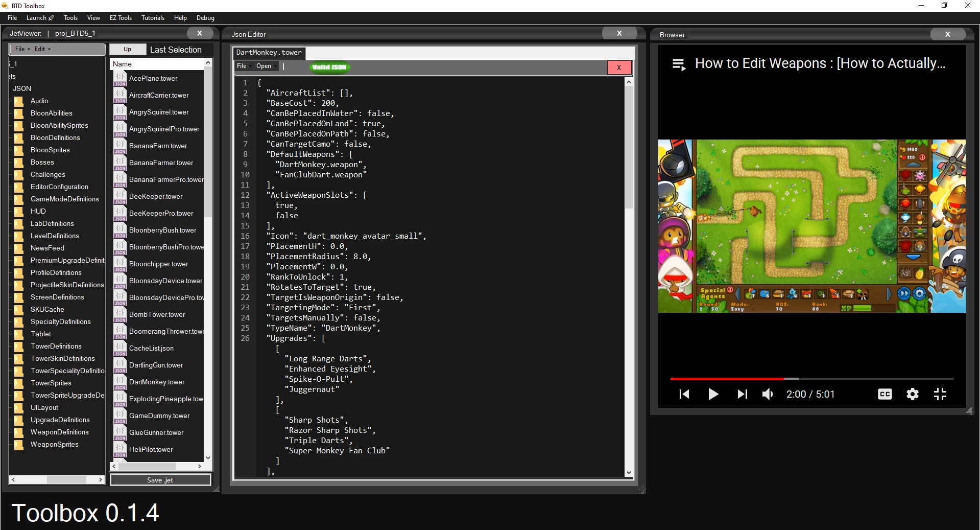
Task: Open JetViewer File dropdown
Action: tap(22, 49)
